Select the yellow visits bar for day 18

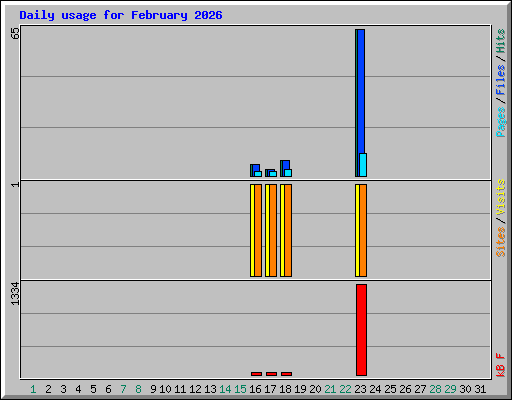pyautogui.click(x=282, y=230)
